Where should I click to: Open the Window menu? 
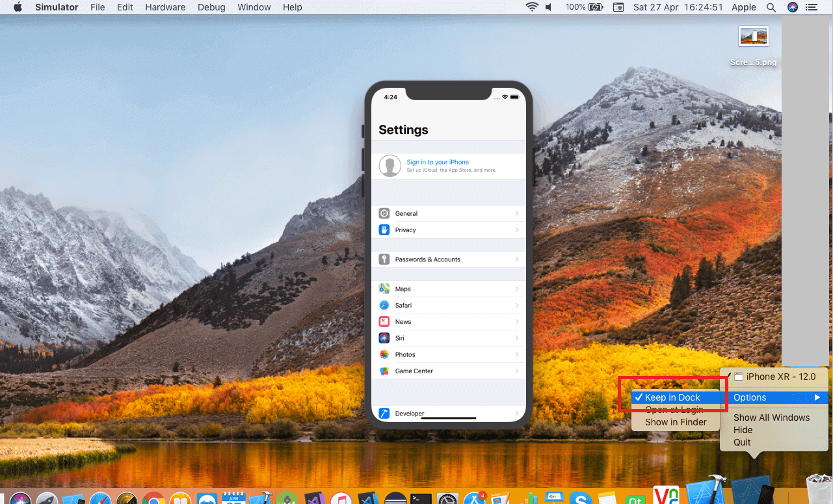tap(254, 7)
